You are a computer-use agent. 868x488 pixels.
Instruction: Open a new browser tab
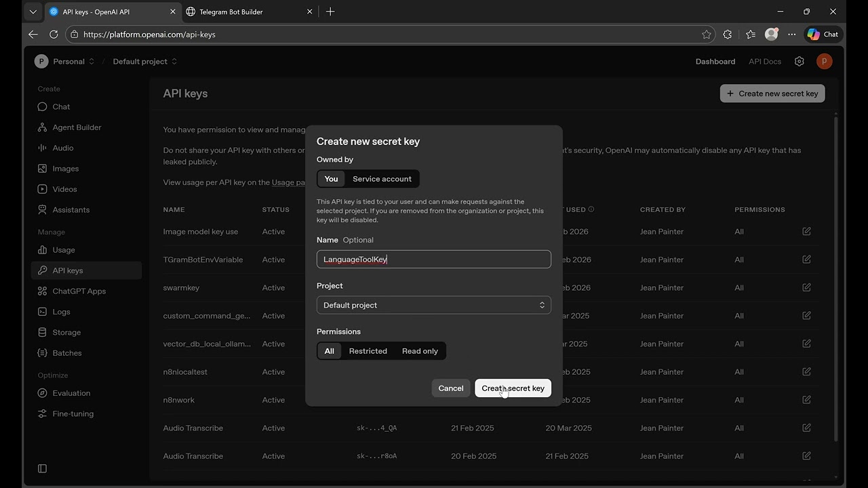[x=330, y=12]
